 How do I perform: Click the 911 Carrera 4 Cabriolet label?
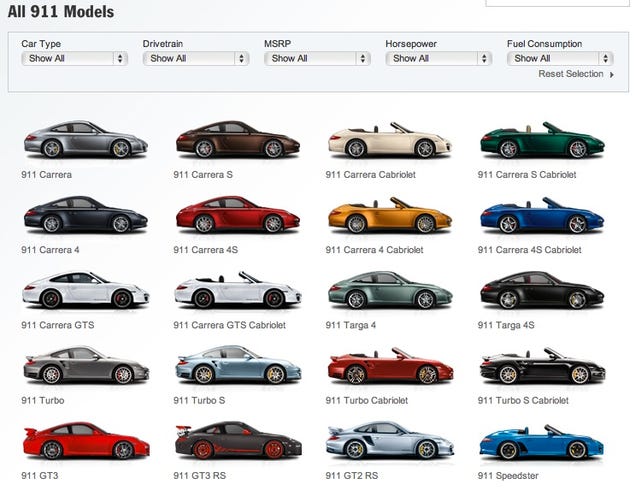374,250
